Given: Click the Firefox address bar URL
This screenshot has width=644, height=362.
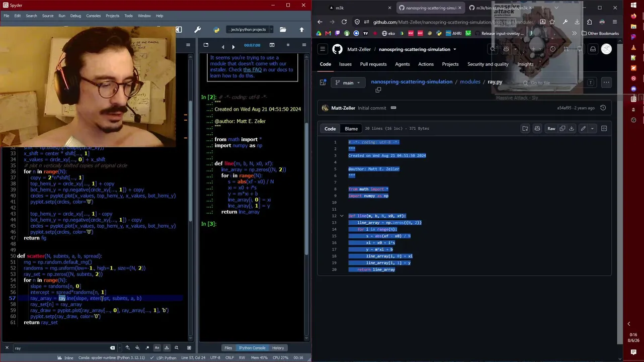Looking at the screenshot, I should coord(453,22).
